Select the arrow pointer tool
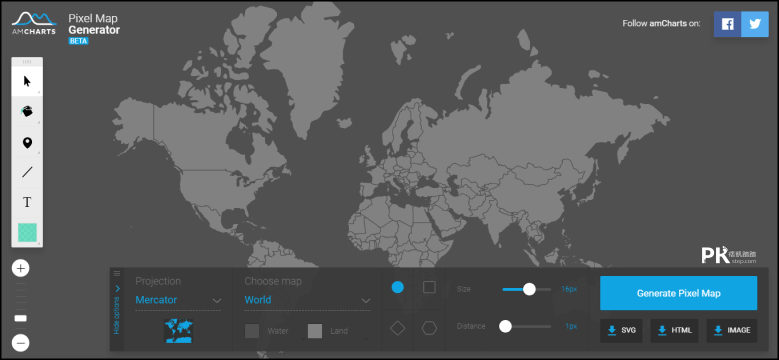Image resolution: width=779 pixels, height=360 pixels. [27, 81]
